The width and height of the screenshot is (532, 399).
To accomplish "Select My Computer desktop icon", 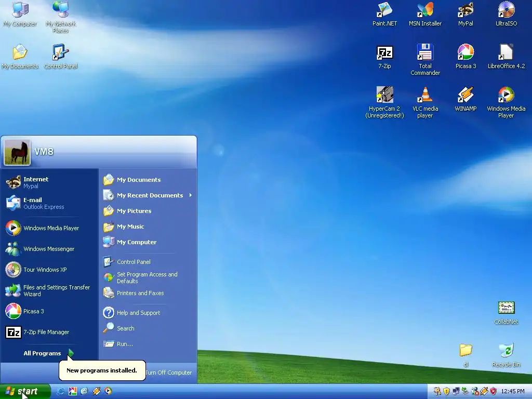I will pyautogui.click(x=20, y=14).
